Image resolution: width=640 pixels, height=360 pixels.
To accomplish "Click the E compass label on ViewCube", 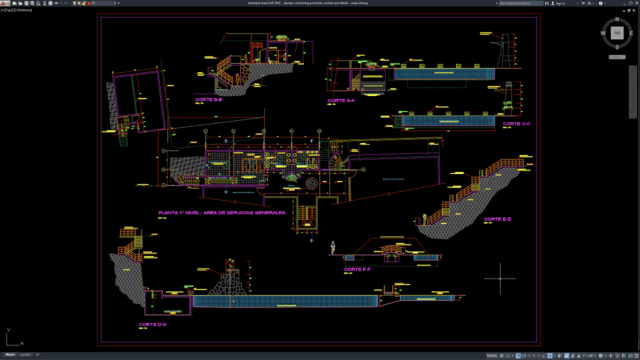I will coord(631,33).
